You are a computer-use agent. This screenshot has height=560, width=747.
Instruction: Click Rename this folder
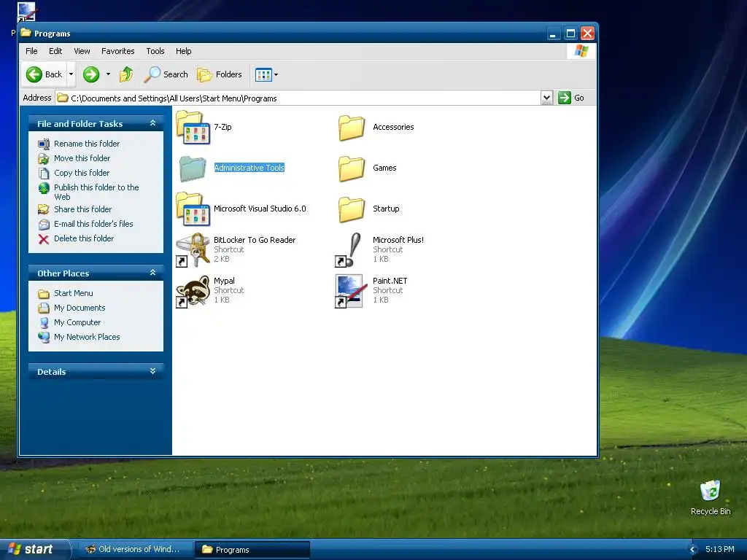87,144
